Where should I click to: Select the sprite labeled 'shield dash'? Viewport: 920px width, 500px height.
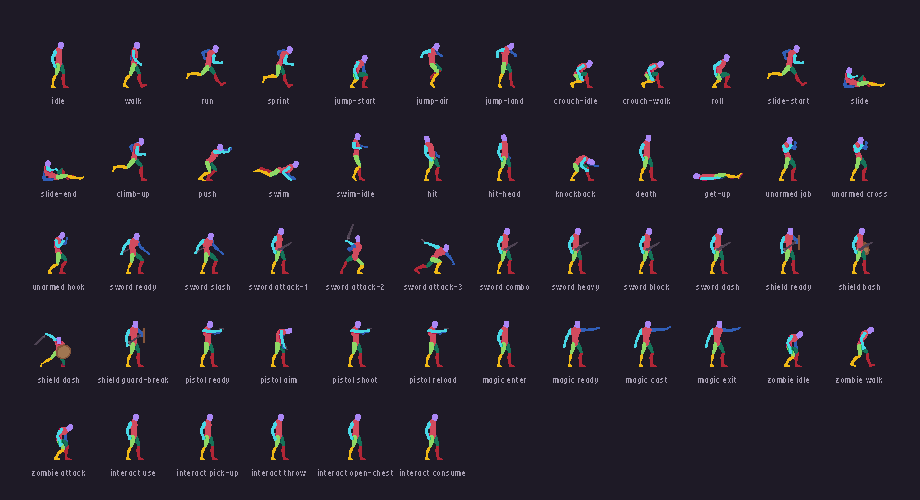click(x=53, y=350)
